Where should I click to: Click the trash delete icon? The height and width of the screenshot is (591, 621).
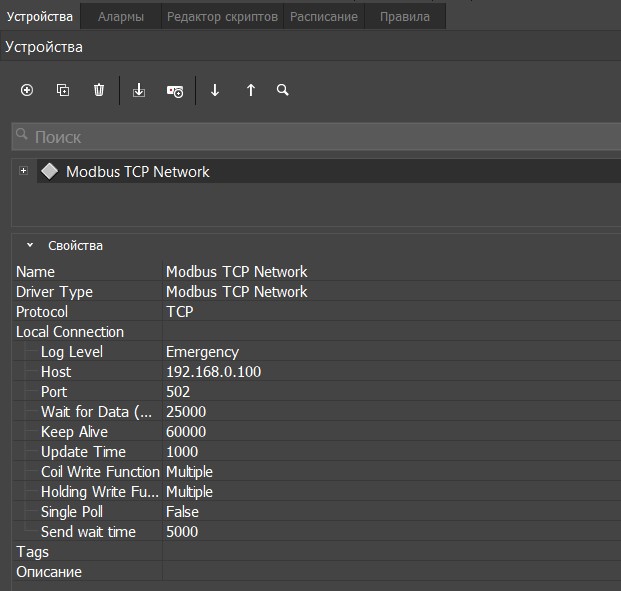[99, 90]
